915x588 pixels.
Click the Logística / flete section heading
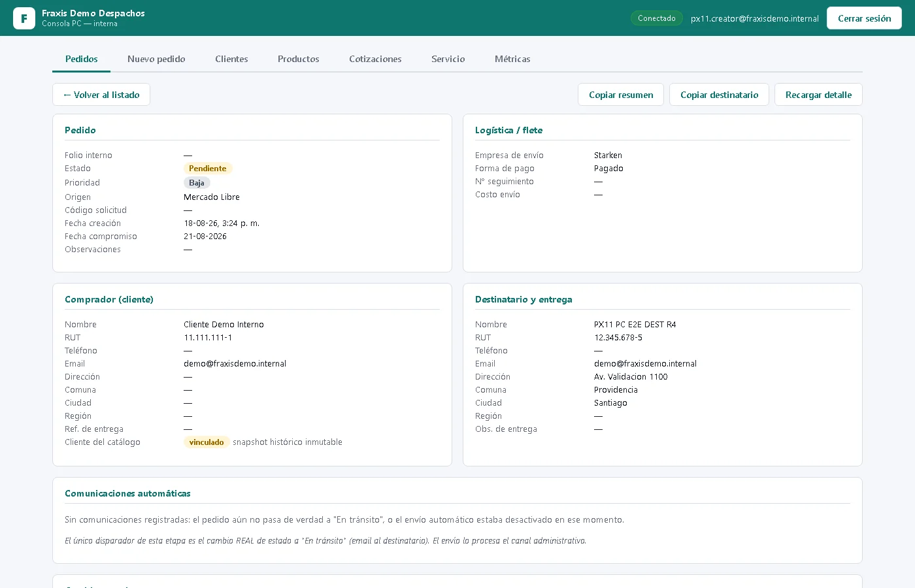tap(508, 130)
